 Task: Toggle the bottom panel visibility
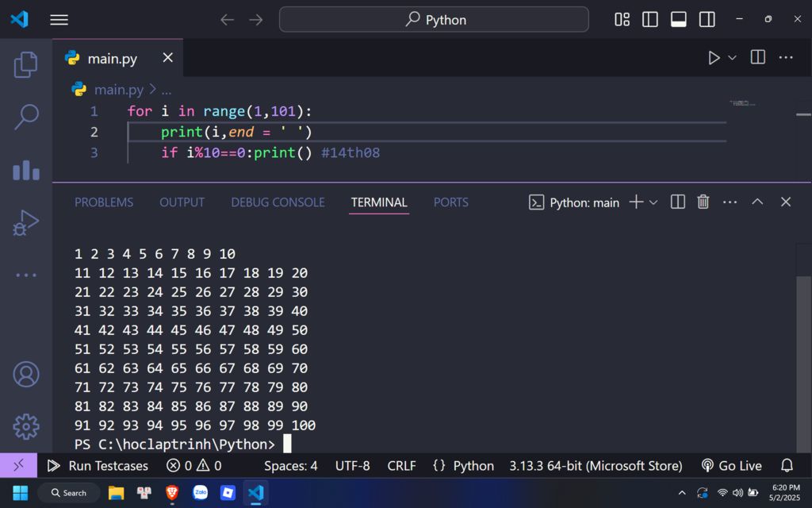pyautogui.click(x=679, y=20)
